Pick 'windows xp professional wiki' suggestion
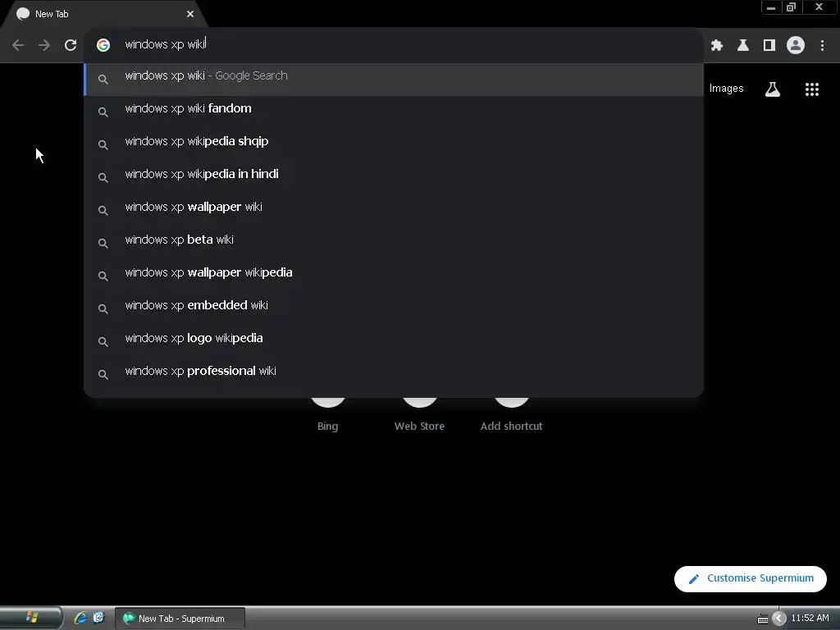 point(394,373)
